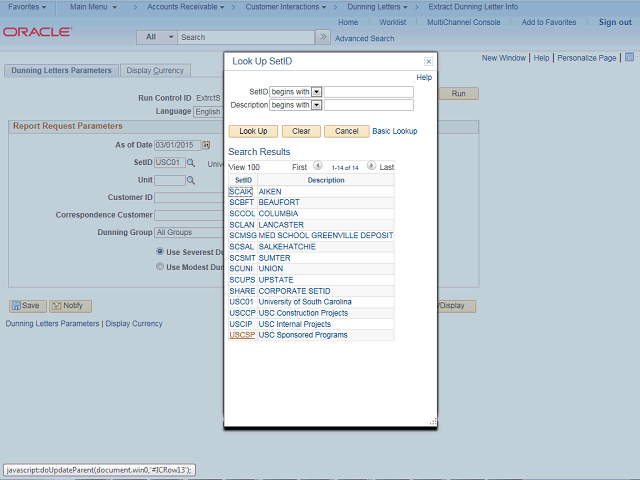Click the SetID lookup magnifier icon
Screen dimensions: 640x480
click(x=191, y=163)
